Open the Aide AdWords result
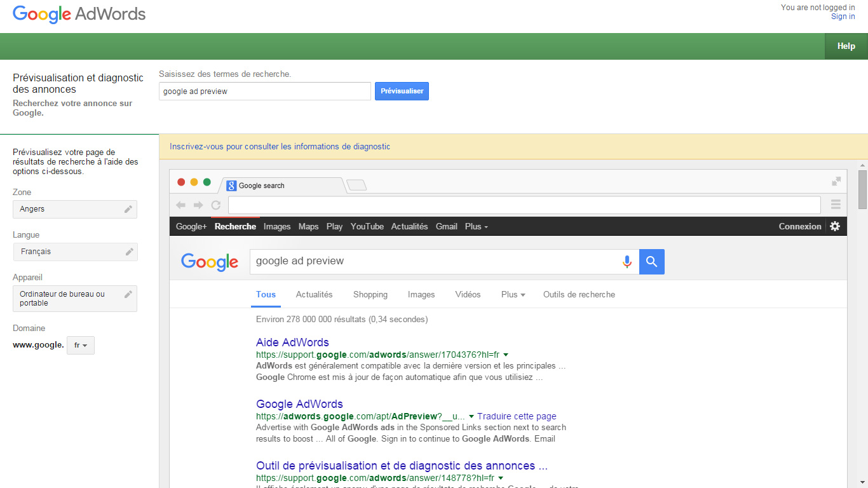The width and height of the screenshot is (868, 488). 292,342
